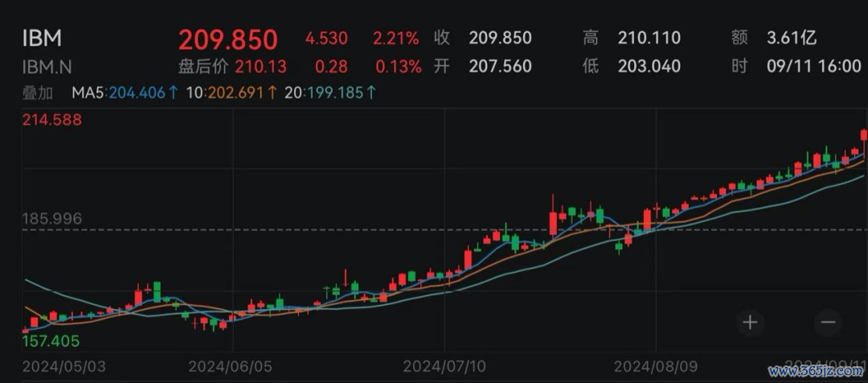The height and width of the screenshot is (383, 868).
Task: Click the 2024/05/03 date axis label
Action: 63,367
